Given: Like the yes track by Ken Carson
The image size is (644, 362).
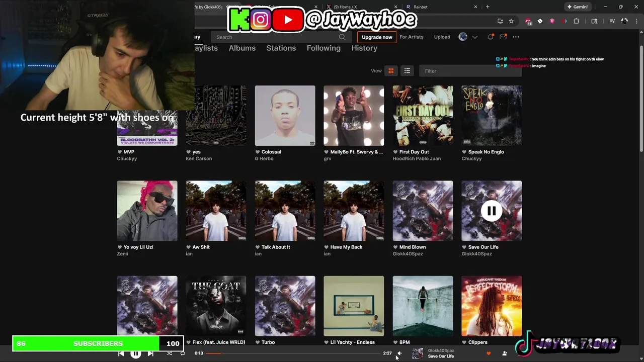Looking at the screenshot, I should click(x=188, y=152).
